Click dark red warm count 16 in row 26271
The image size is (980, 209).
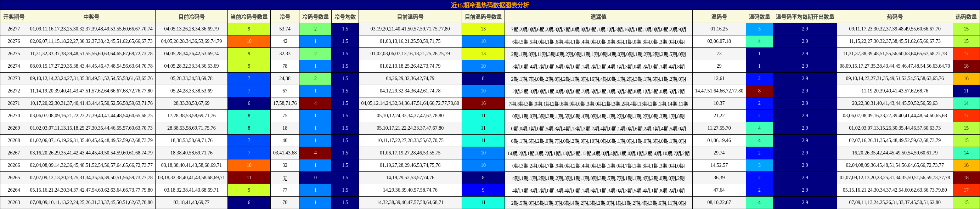(x=483, y=103)
